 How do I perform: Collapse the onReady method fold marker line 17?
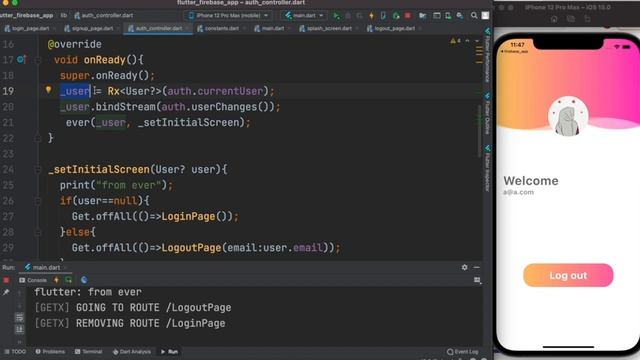point(38,60)
